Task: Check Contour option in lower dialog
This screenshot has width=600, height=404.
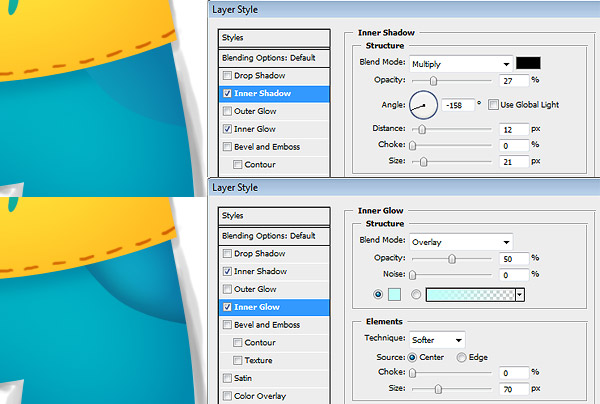Action: point(238,342)
